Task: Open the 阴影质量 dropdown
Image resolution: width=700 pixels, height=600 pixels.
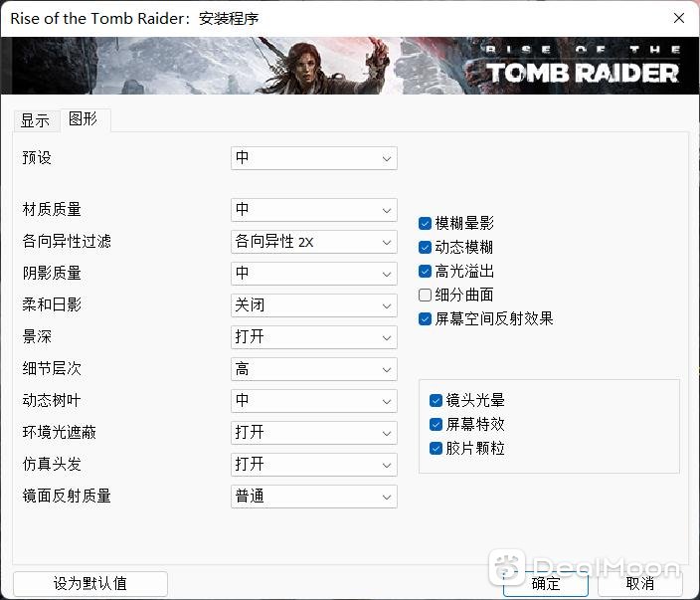Action: pyautogui.click(x=314, y=274)
